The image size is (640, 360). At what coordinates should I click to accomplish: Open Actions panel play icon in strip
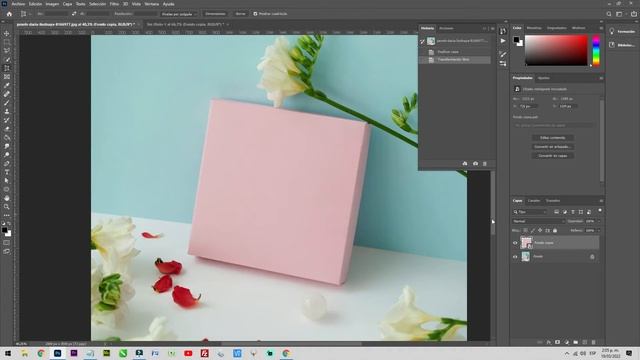503,41
